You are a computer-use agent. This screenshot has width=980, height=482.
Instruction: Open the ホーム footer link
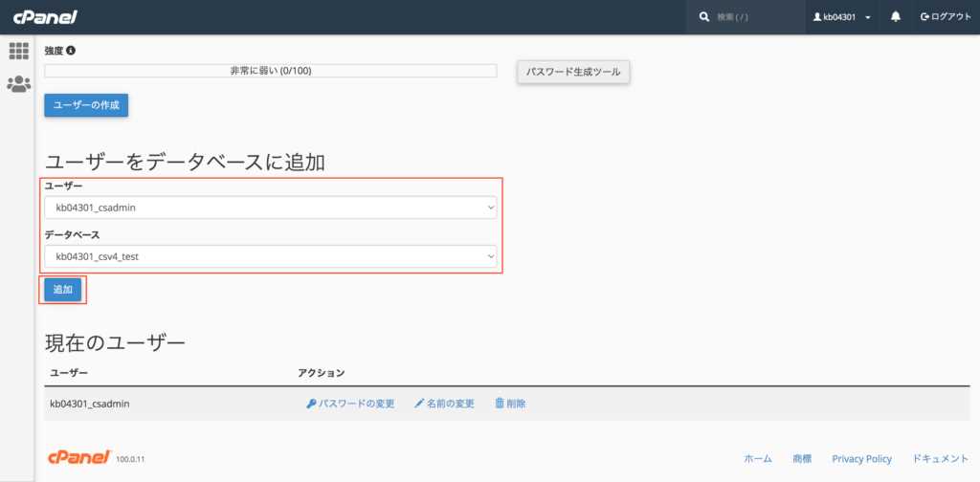coord(757,459)
